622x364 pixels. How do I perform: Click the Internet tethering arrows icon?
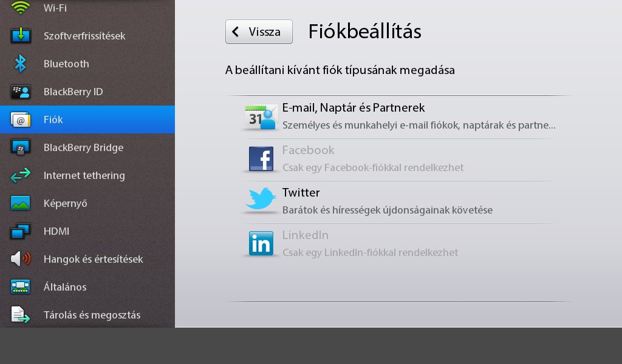coord(21,175)
